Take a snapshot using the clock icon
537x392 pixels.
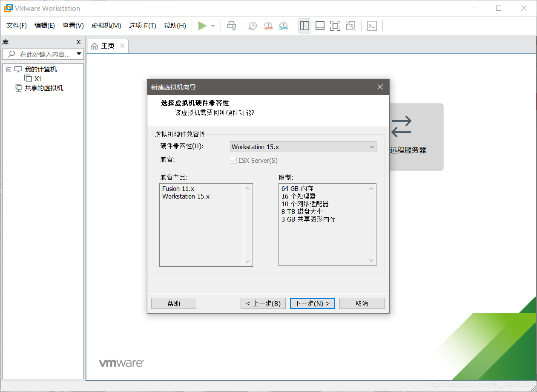pos(253,26)
